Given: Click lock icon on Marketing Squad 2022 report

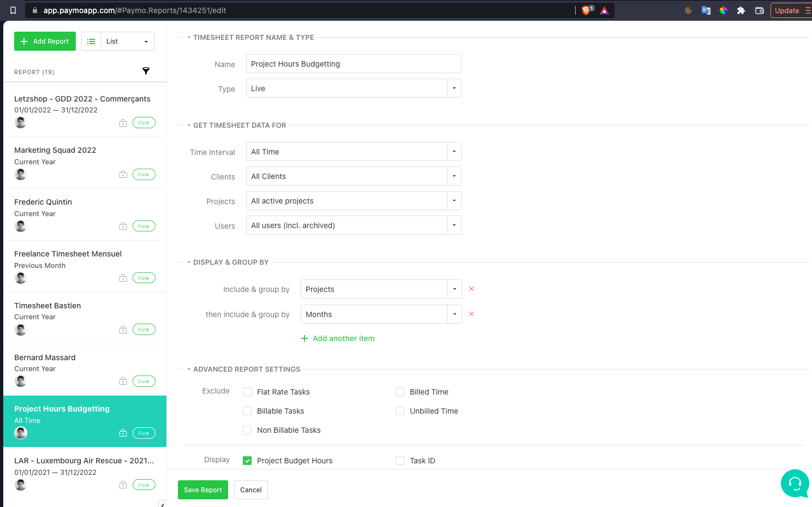Looking at the screenshot, I should point(123,175).
